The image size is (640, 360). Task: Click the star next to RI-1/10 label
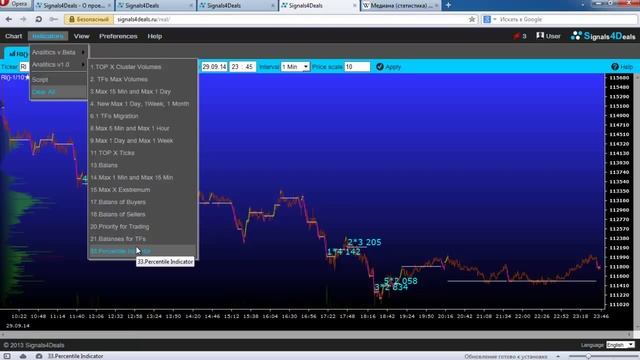click(x=27, y=77)
